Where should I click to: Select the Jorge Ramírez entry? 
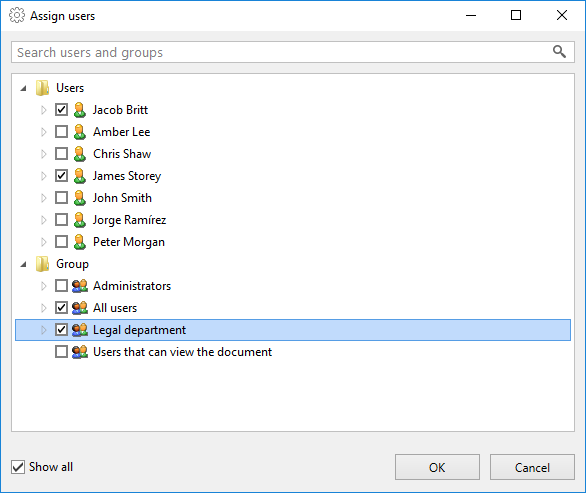coord(129,220)
